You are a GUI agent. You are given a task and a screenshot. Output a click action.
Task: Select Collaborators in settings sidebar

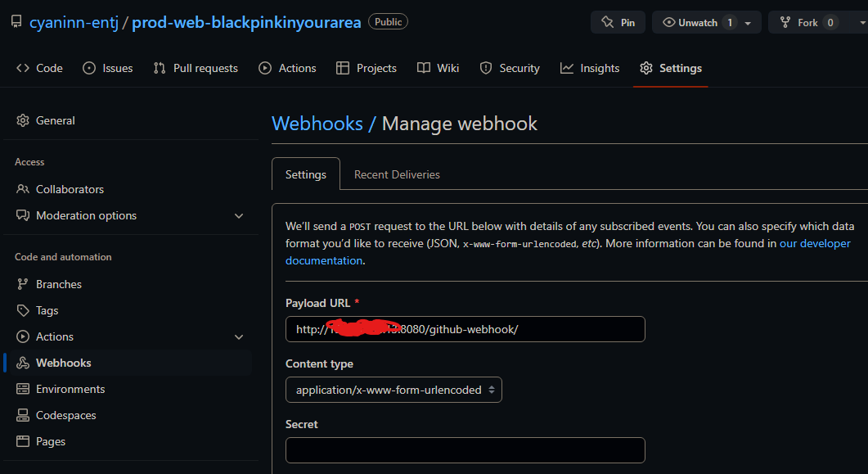click(130, 189)
